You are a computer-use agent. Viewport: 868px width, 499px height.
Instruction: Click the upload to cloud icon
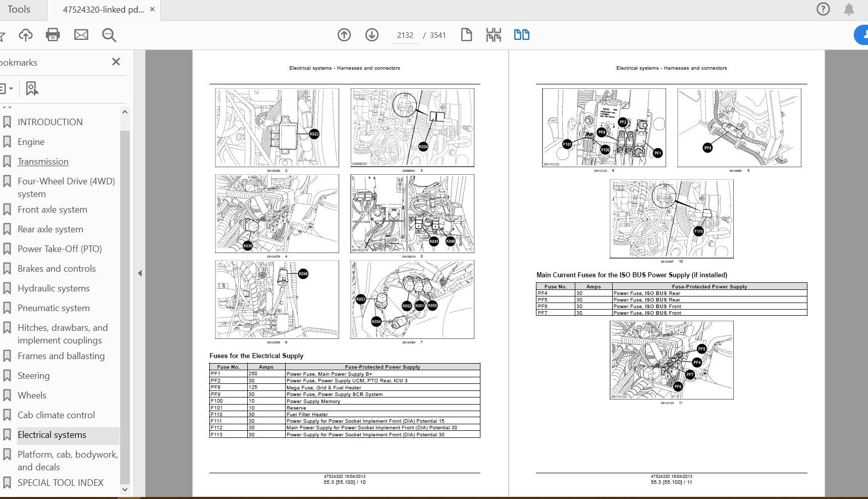[x=25, y=35]
